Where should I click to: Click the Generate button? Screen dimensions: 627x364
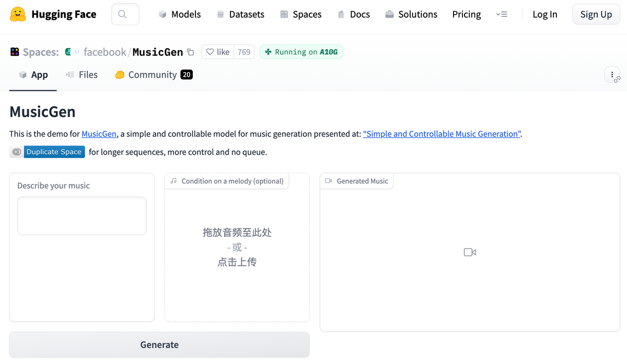159,345
